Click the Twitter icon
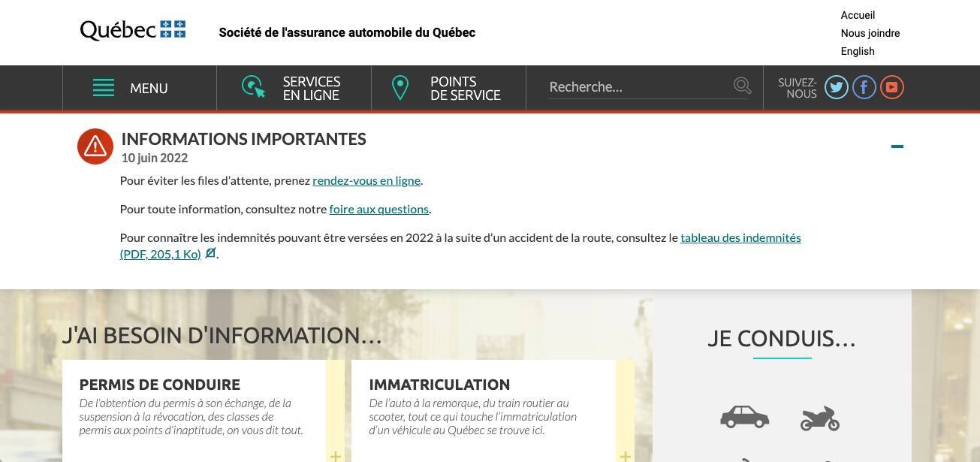This screenshot has width=980, height=462. point(836,88)
